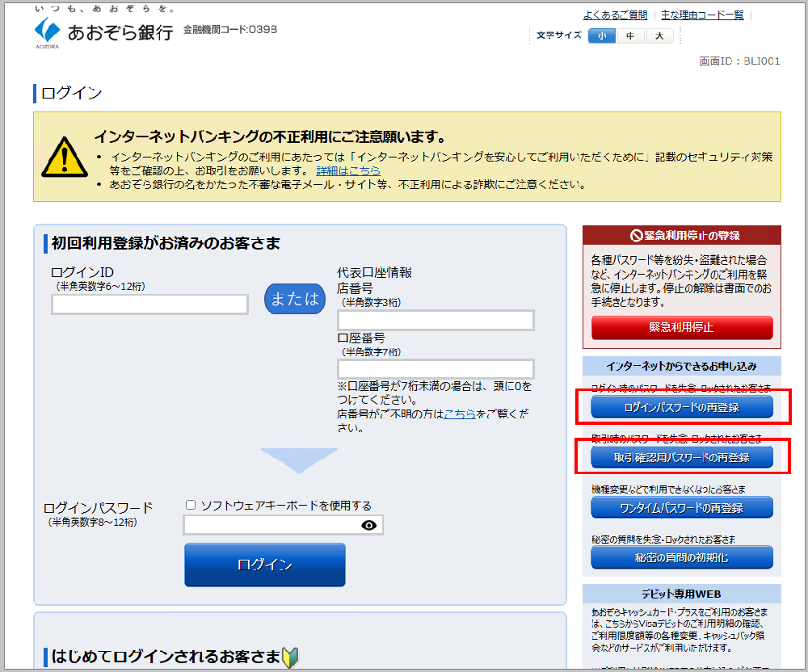Viewport: 808px width, 672px height.
Task: Click 取引確認用パスワードの再登録 button
Action: coord(682,457)
